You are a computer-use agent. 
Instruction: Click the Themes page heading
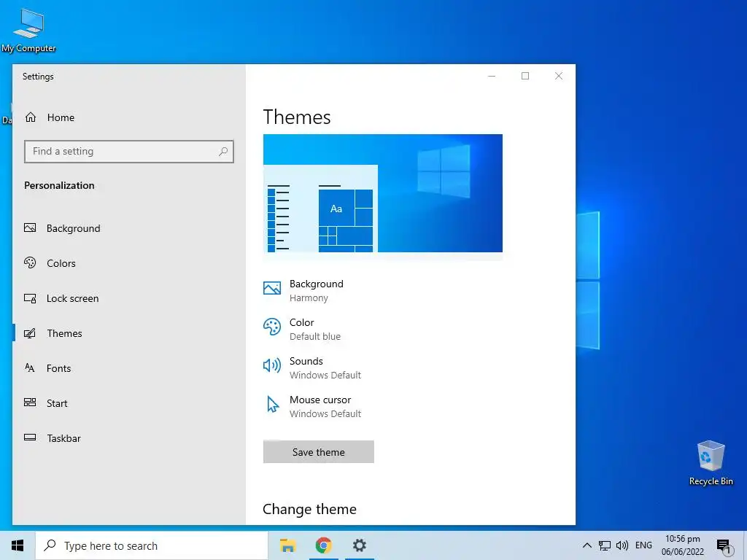pyautogui.click(x=297, y=117)
